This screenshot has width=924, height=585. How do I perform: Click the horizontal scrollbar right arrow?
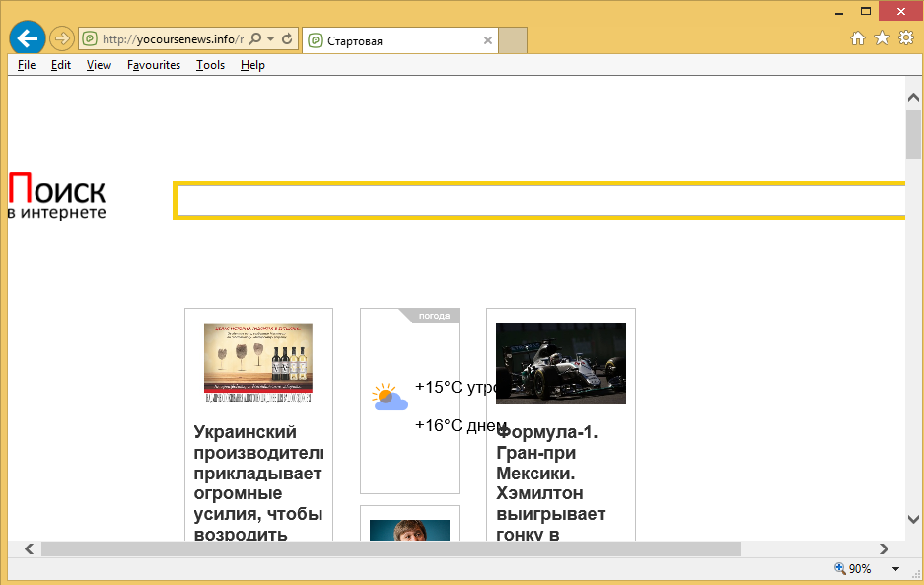(x=884, y=548)
